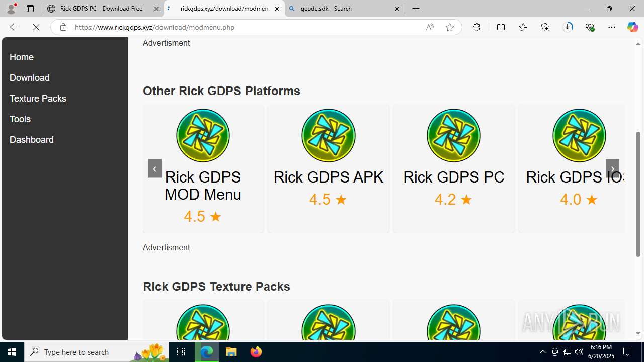Open the Favorites panel
This screenshot has width=644, height=362.
pyautogui.click(x=523, y=27)
